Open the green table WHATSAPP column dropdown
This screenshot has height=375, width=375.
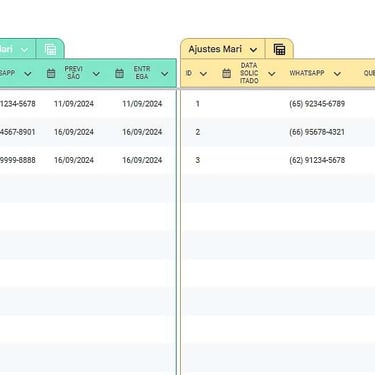point(28,74)
